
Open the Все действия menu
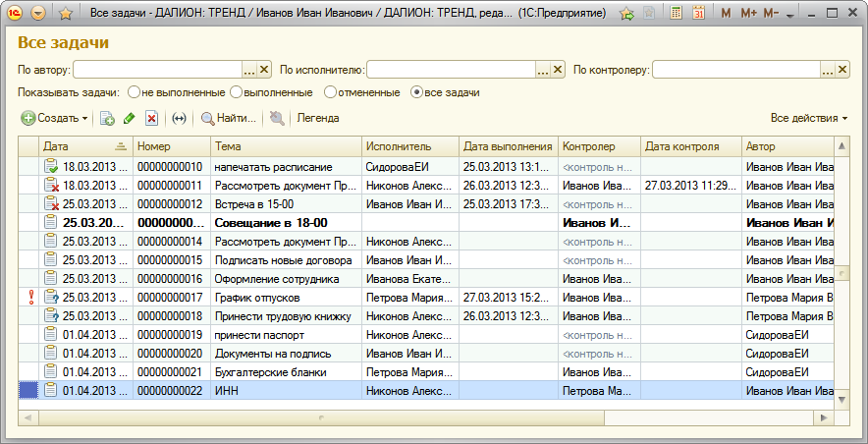coord(809,118)
